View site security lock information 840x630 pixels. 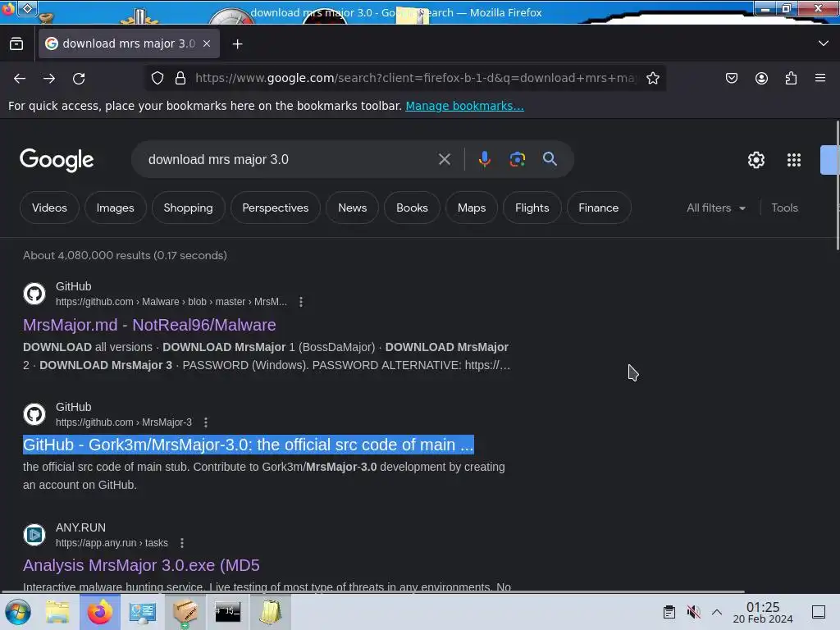(180, 78)
